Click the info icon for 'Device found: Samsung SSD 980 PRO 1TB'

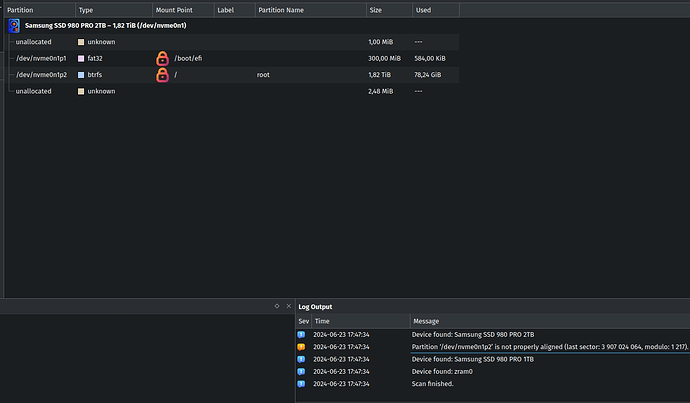301,359
